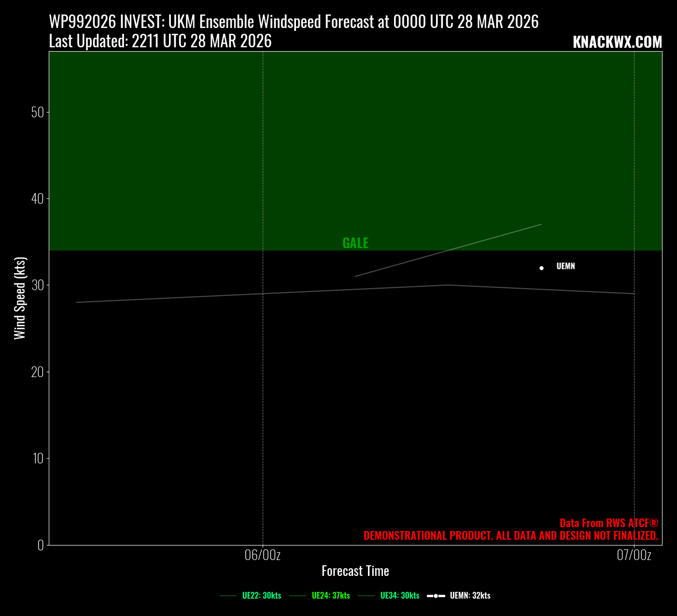Screen dimensions: 677x616
Task: Click the green GALE threshold label
Action: (355, 243)
